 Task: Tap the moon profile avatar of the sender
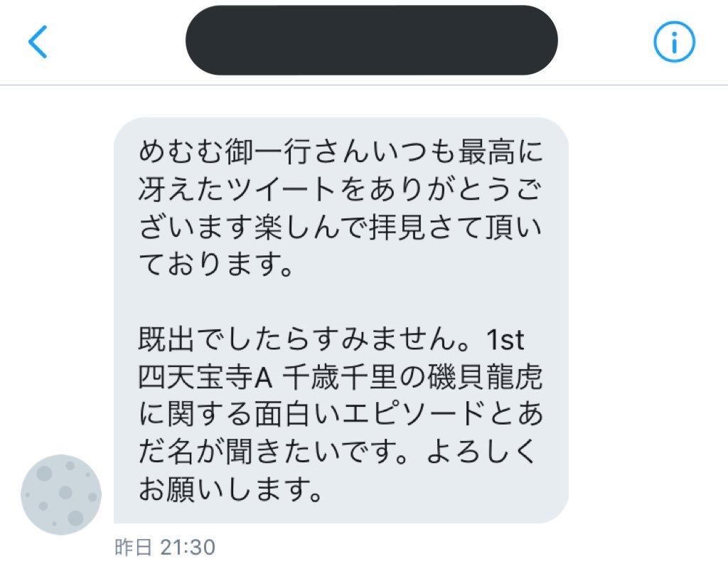pos(61,494)
